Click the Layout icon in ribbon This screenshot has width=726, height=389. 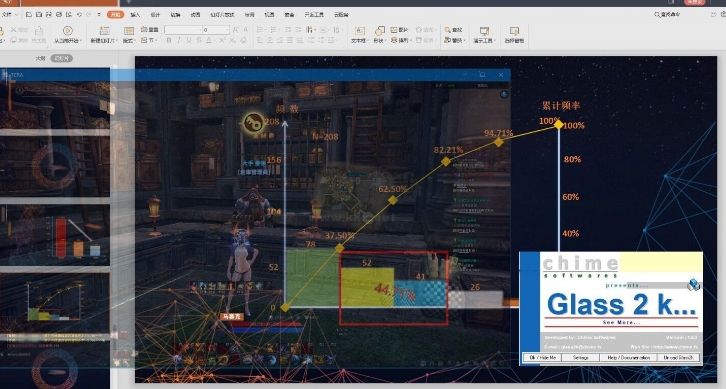pos(129,31)
